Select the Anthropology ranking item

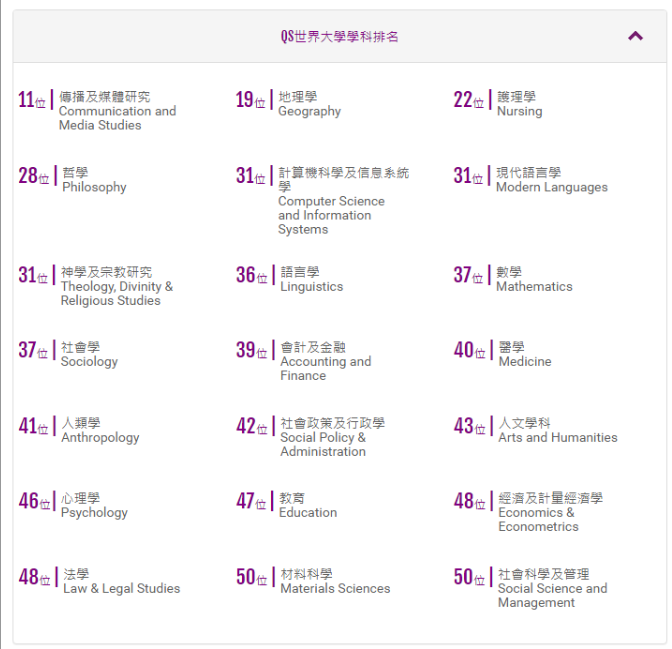[100, 431]
